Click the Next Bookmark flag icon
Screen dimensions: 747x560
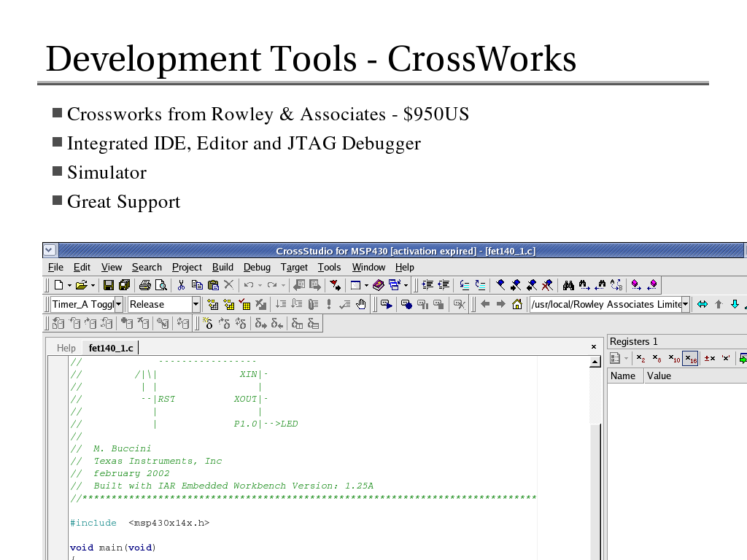516,285
